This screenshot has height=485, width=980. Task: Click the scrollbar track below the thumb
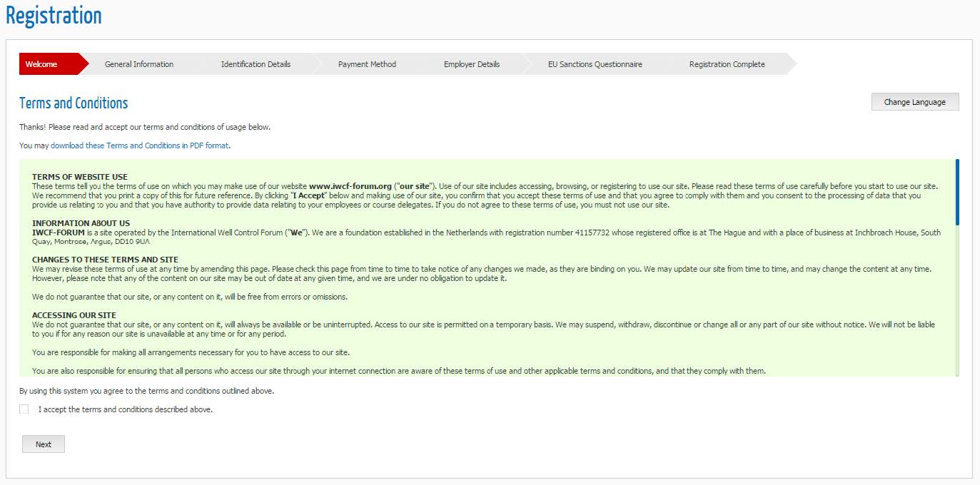(956, 300)
